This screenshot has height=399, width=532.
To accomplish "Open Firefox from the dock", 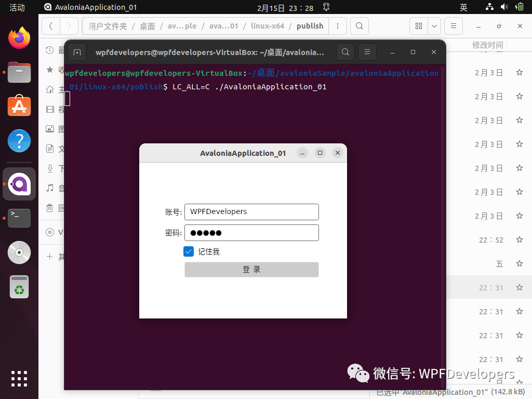I will click(x=19, y=38).
